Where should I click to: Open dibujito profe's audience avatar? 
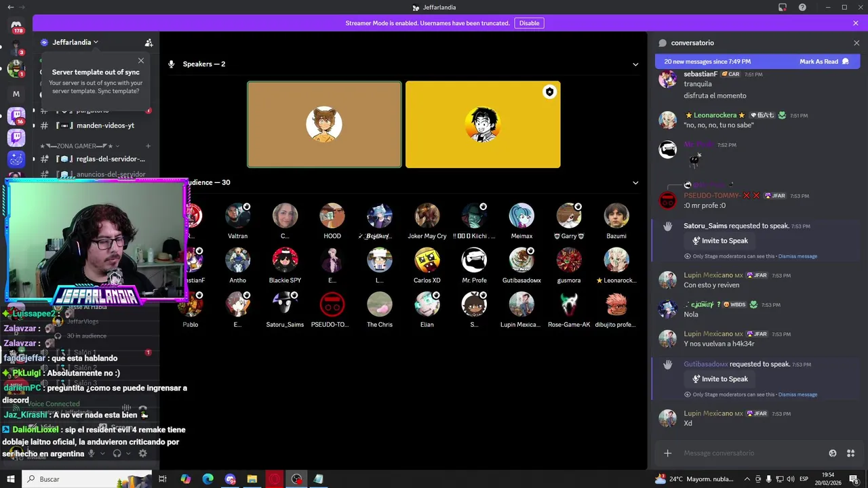[x=616, y=304]
